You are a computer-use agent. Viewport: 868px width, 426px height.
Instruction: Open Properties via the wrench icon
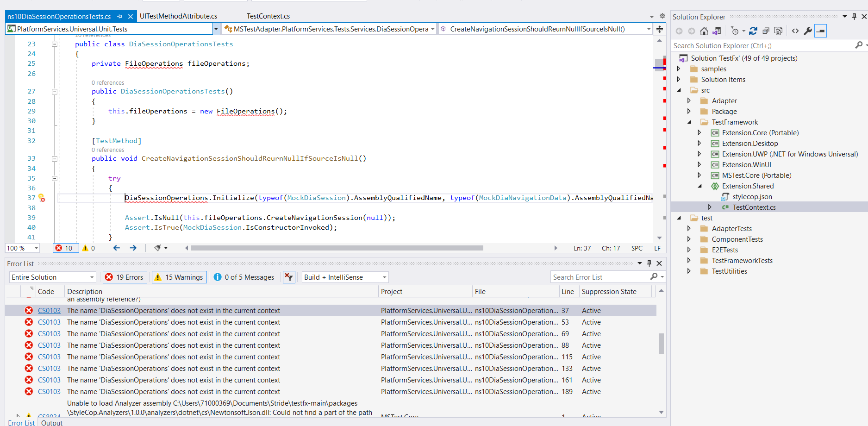pos(808,31)
